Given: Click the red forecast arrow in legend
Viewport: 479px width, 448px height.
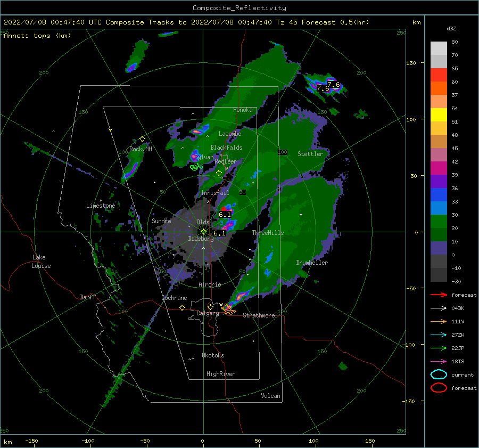Looking at the screenshot, I should [x=439, y=295].
